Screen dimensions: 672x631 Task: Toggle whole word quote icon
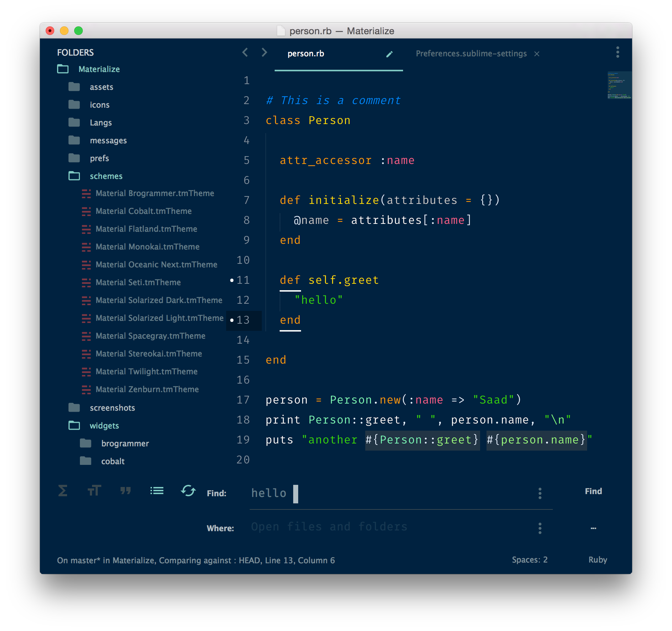point(126,491)
